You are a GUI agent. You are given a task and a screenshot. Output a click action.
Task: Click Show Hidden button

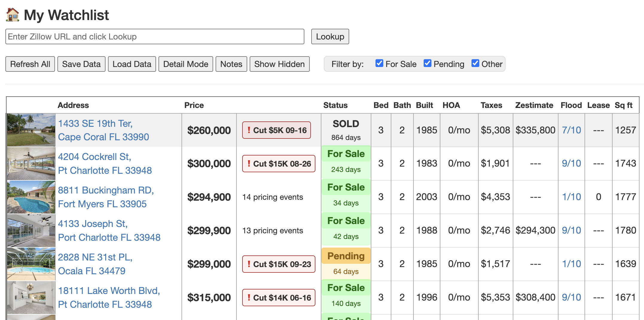[279, 64]
